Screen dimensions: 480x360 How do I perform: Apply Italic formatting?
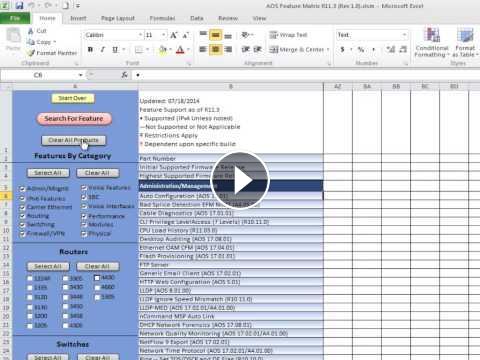pyautogui.click(x=103, y=50)
